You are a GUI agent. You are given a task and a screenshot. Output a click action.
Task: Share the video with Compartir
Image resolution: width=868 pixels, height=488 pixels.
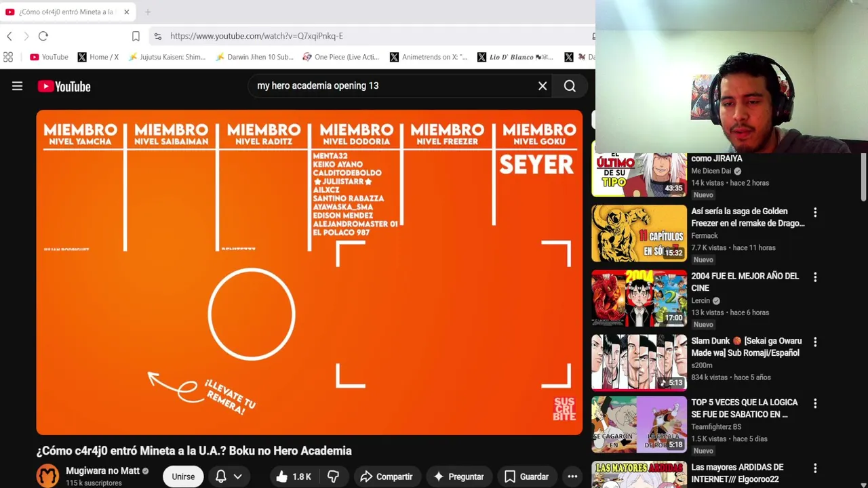387,476
